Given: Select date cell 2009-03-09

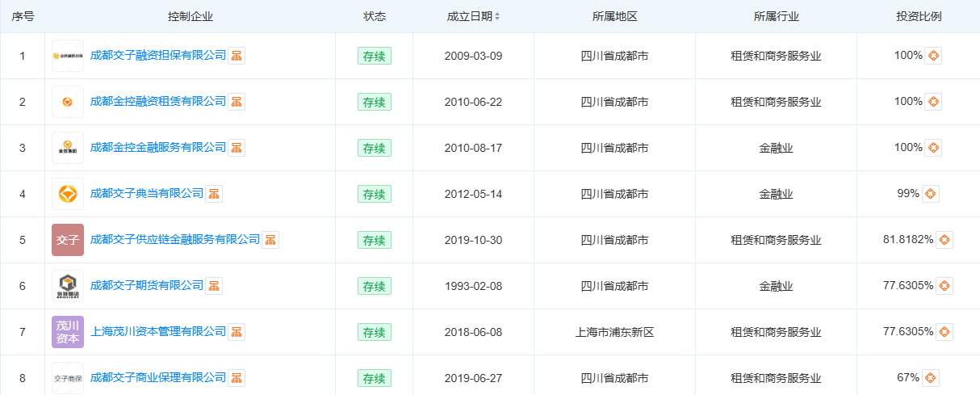Looking at the screenshot, I should coord(473,56).
